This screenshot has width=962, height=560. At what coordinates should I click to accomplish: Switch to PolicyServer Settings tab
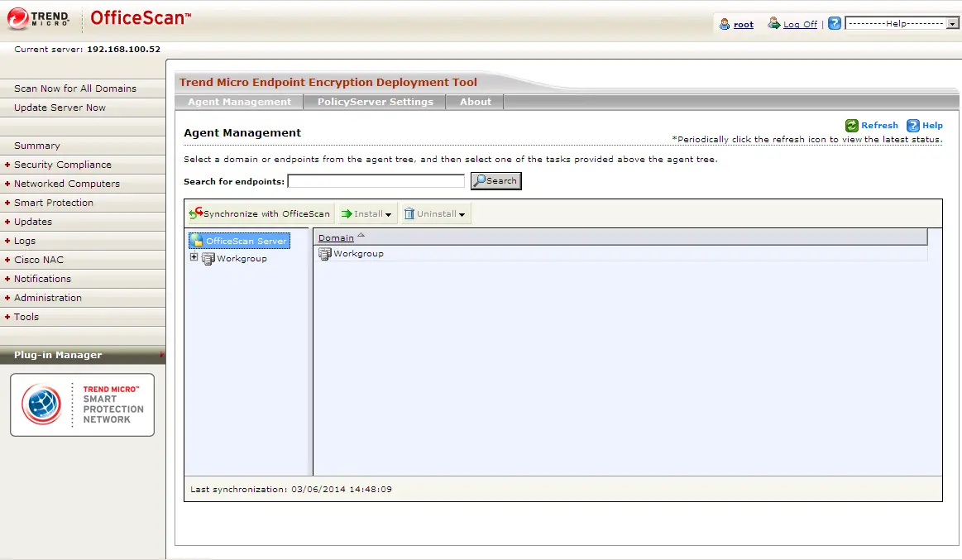pos(375,102)
